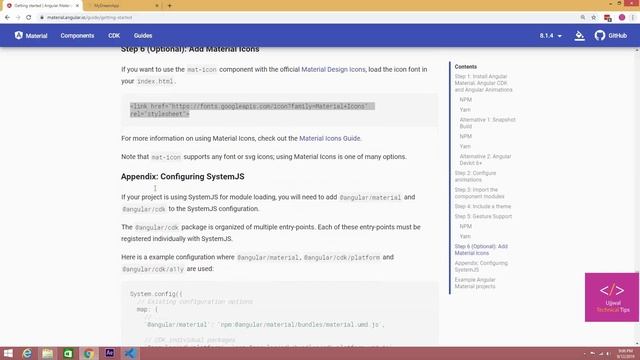Jump to Step 3: Import the component modules
640x360 pixels.
[479, 193]
